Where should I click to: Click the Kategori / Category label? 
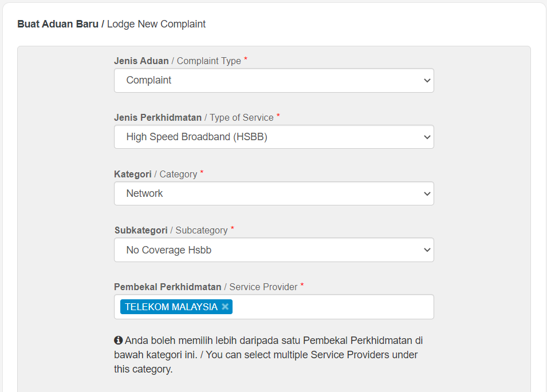156,174
